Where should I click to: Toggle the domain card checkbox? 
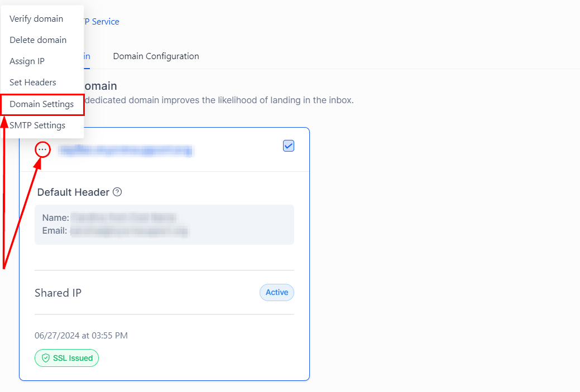coord(289,146)
